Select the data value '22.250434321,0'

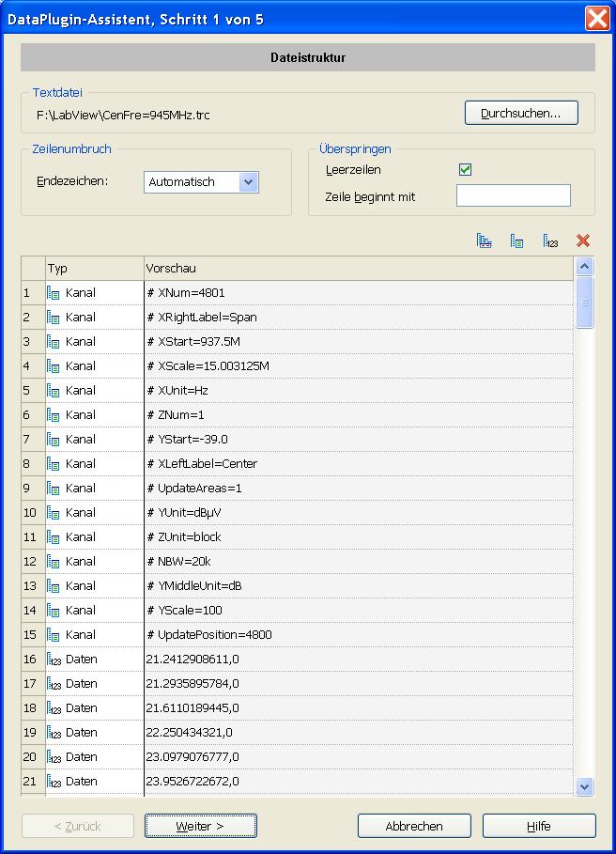pyautogui.click(x=190, y=733)
